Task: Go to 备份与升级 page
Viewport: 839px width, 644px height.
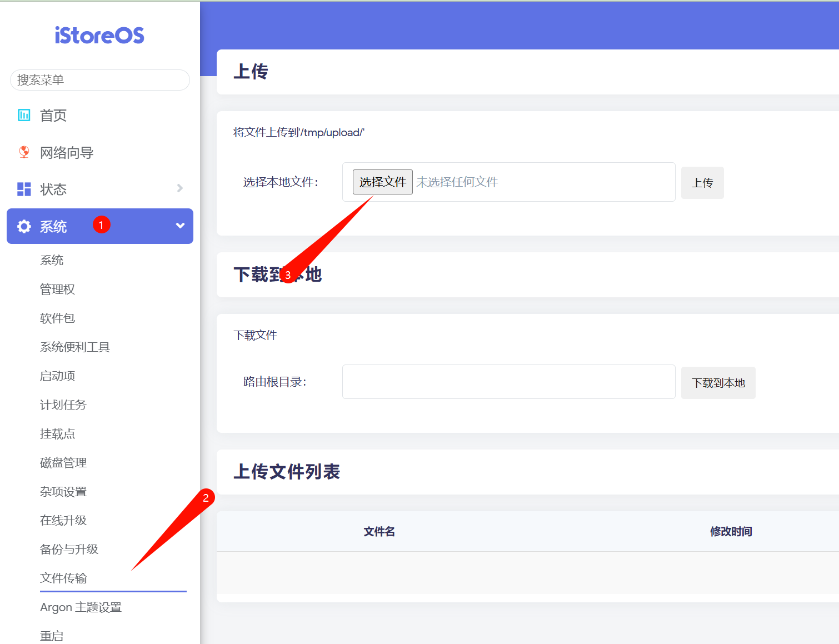Action: point(69,550)
